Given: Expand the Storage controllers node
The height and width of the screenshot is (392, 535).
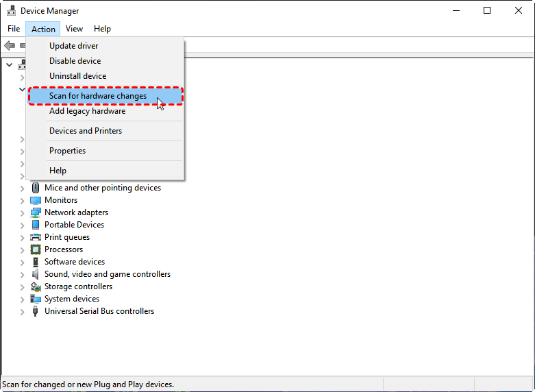Looking at the screenshot, I should (22, 286).
